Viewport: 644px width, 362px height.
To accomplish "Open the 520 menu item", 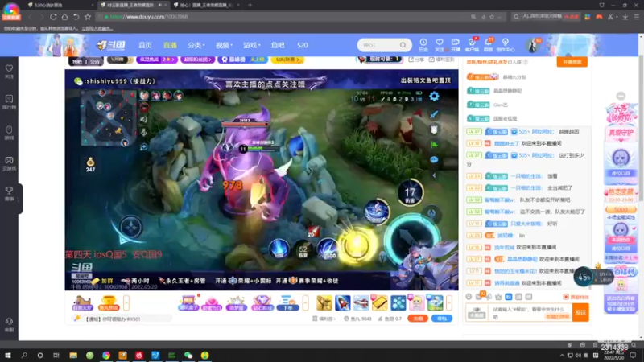I will [303, 45].
